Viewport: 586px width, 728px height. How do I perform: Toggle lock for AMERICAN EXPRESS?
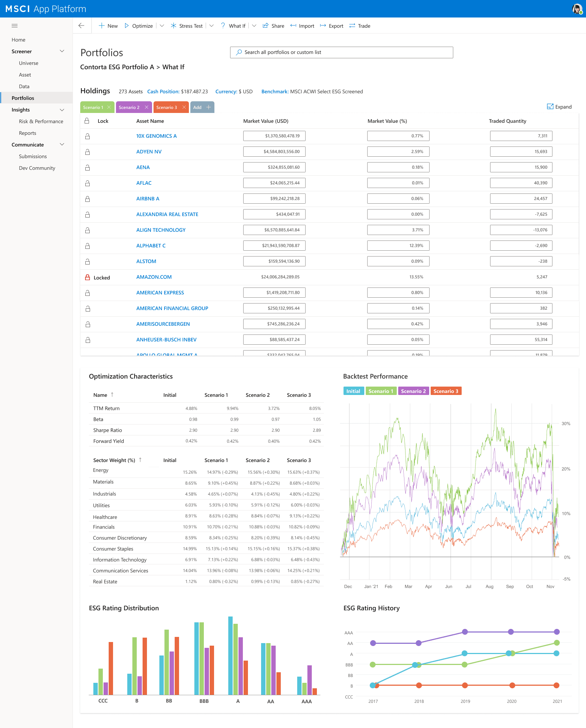click(x=88, y=293)
